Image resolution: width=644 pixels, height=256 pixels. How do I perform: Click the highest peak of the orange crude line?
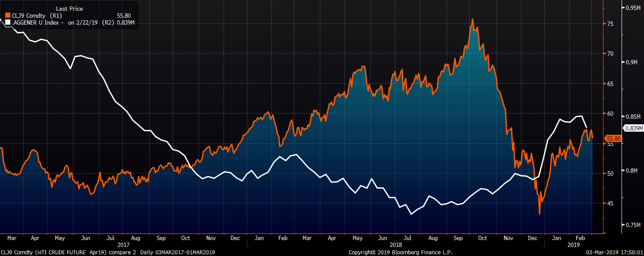pos(473,19)
